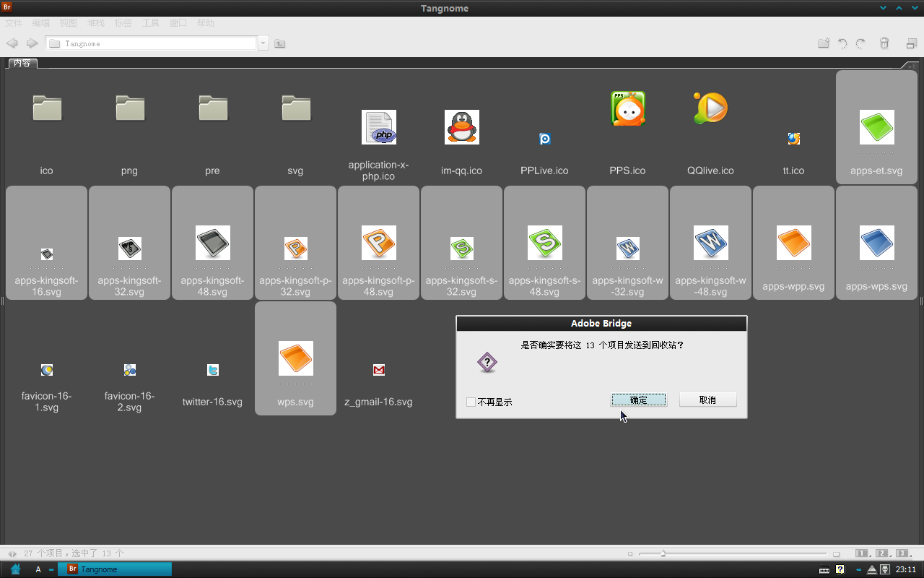The height and width of the screenshot is (578, 924).
Task: Select the apps-wps.svg thumbnail
Action: click(876, 243)
